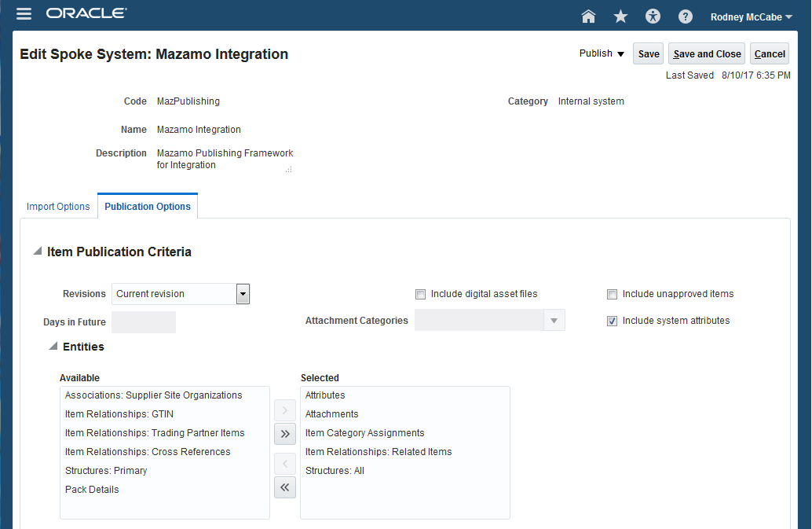This screenshot has width=812, height=529.
Task: Click the Internal system category value
Action: coord(591,101)
